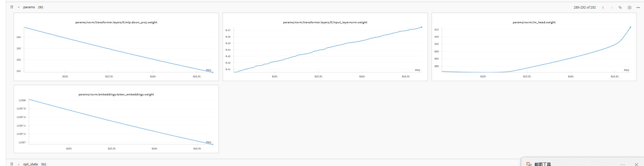The image size is (644, 166).
Task: Collapse the params section
Action: point(19,7)
